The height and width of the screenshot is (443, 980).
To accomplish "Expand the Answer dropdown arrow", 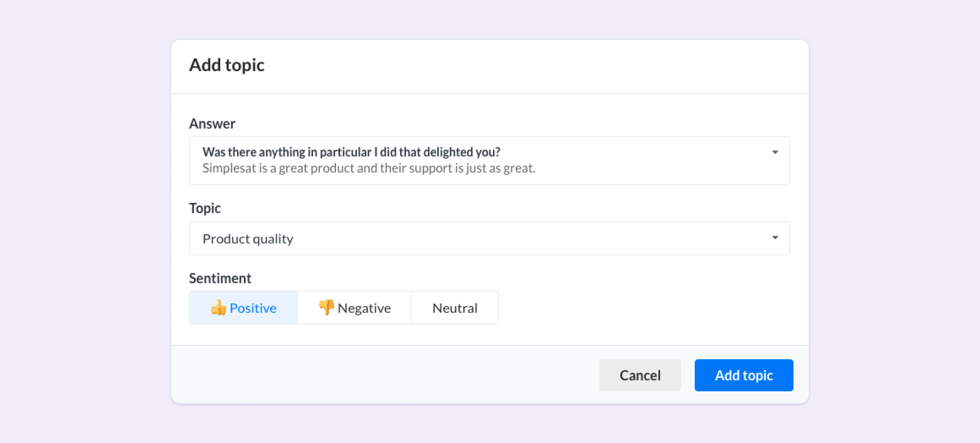I will click(775, 152).
